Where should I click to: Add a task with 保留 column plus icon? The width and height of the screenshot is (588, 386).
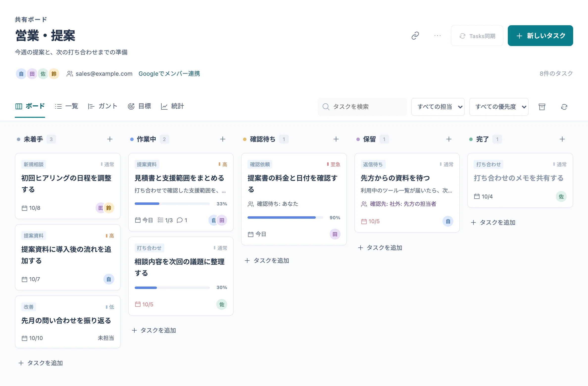point(449,139)
